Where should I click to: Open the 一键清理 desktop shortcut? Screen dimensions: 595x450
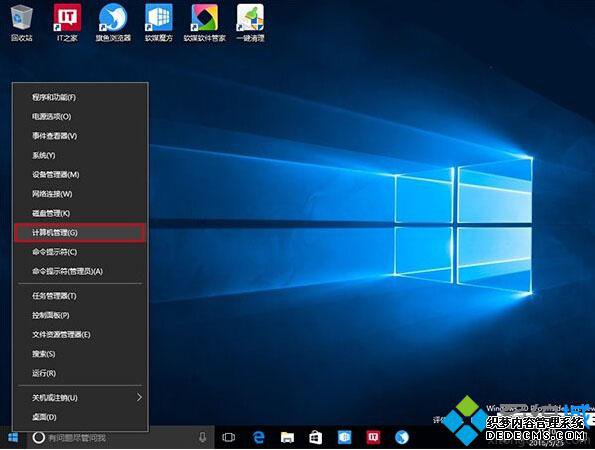[250, 22]
